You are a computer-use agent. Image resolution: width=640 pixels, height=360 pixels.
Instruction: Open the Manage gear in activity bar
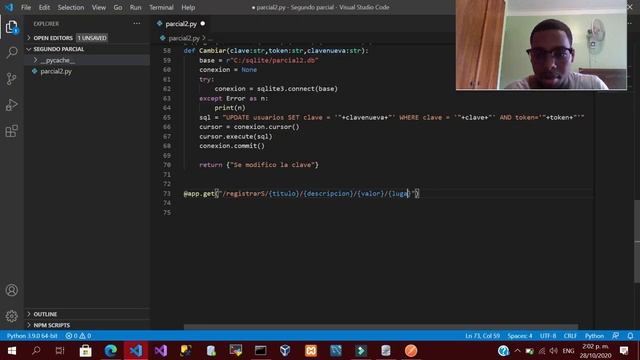[11, 316]
